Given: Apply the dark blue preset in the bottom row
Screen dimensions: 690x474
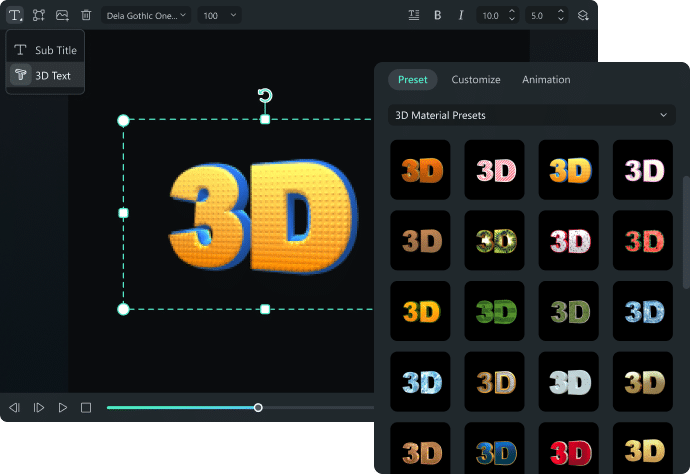Looking at the screenshot, I should click(x=494, y=449).
